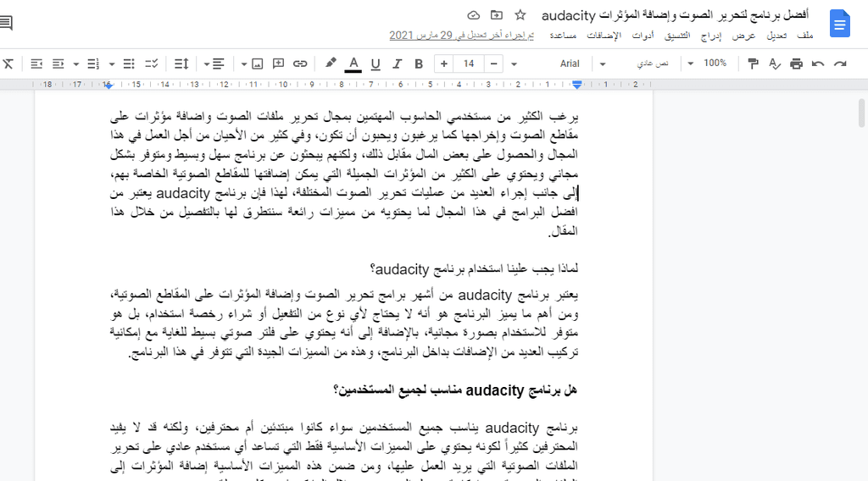Viewport: 868px width, 481px height.
Task: Open the أدوات menu
Action: (643, 36)
